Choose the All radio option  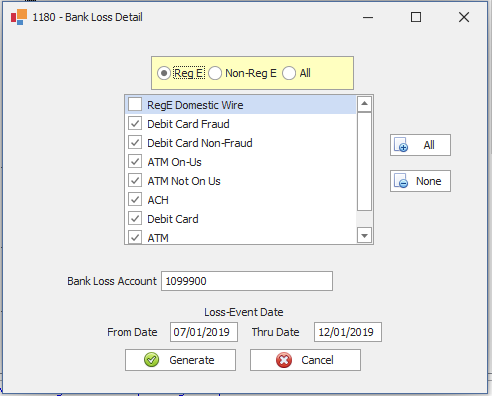point(289,73)
